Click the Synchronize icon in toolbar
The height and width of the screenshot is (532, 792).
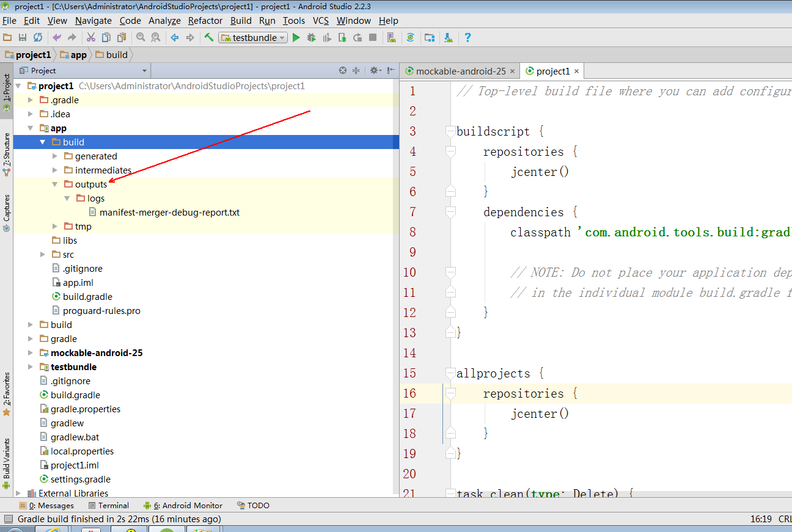pos(38,37)
